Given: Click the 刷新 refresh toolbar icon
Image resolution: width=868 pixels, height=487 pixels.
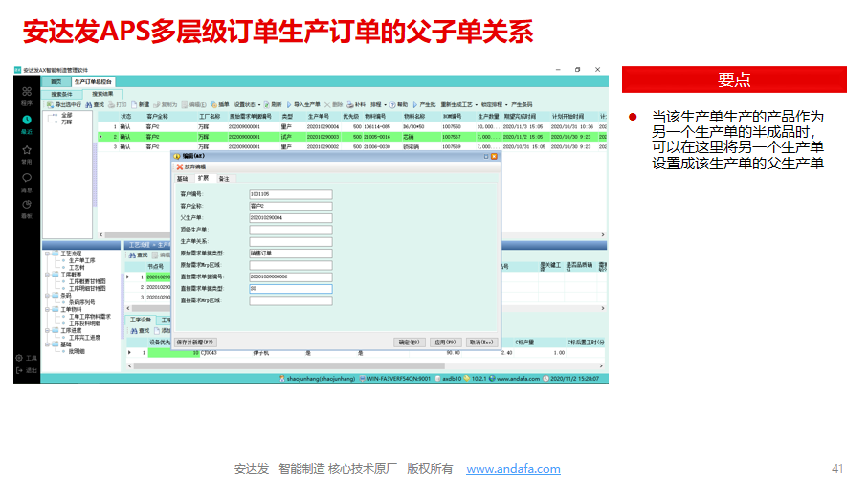Looking at the screenshot, I should (267, 104).
